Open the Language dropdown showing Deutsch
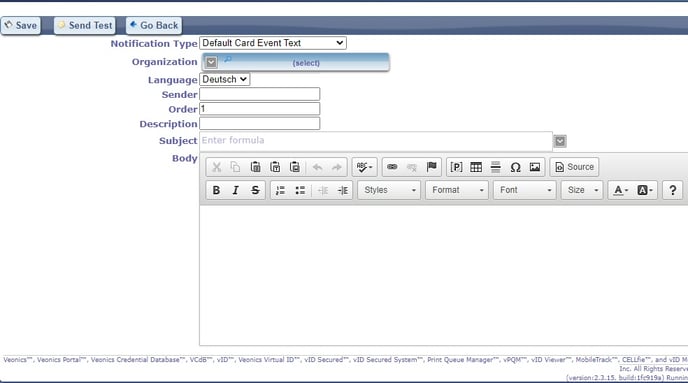Screen dimensions: 688x383 tap(225, 79)
